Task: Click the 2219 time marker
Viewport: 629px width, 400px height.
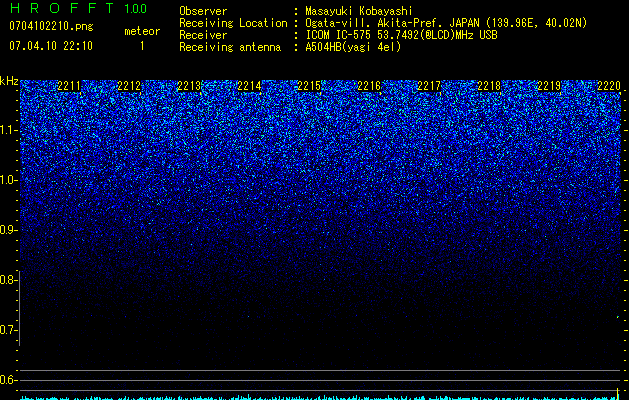Action: [x=549, y=86]
